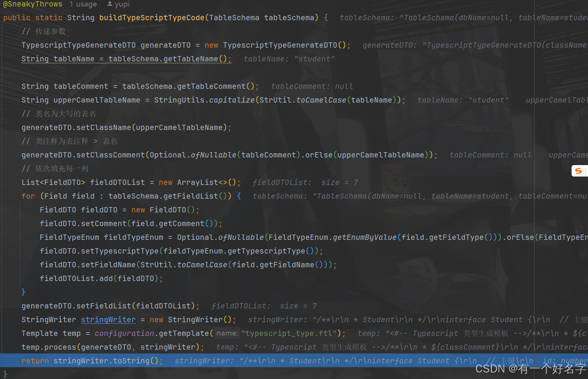Click the temp.process method call
The height and width of the screenshot is (379, 588).
pyautogui.click(x=113, y=347)
